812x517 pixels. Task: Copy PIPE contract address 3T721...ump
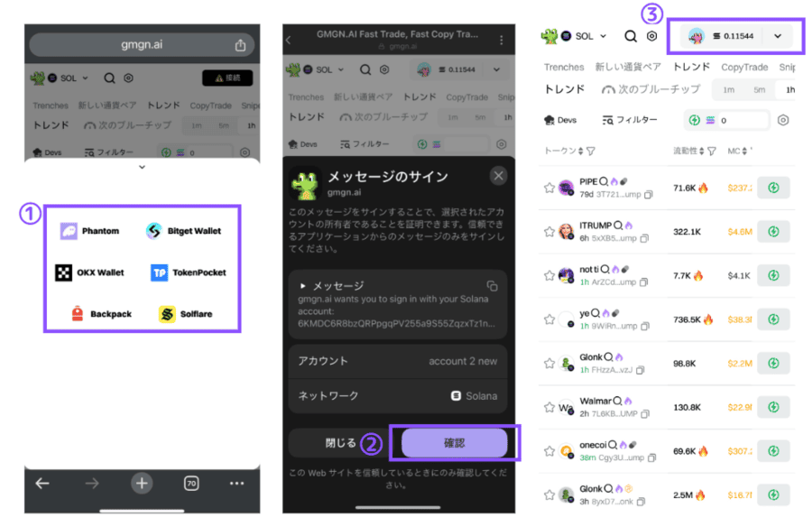tap(649, 195)
